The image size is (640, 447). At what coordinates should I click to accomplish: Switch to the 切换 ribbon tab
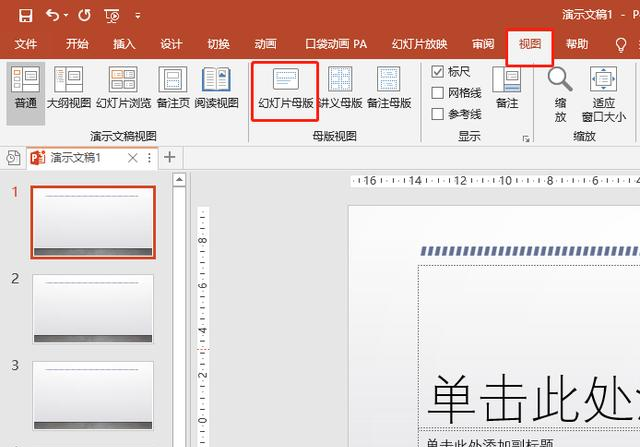(218, 44)
